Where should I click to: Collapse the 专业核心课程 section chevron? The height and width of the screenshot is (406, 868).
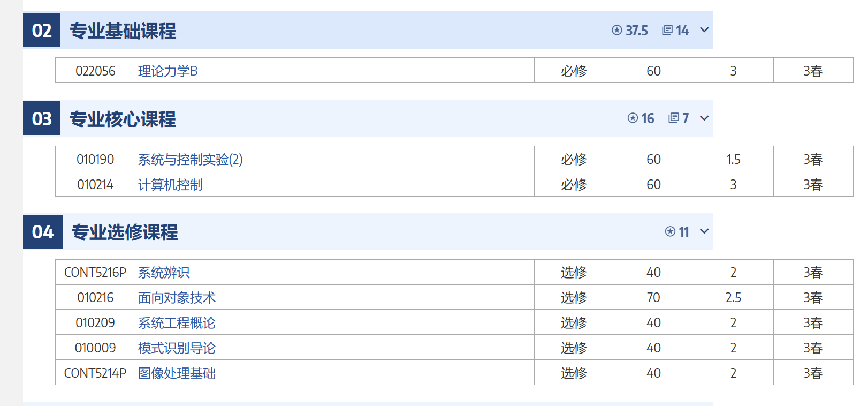pos(704,118)
